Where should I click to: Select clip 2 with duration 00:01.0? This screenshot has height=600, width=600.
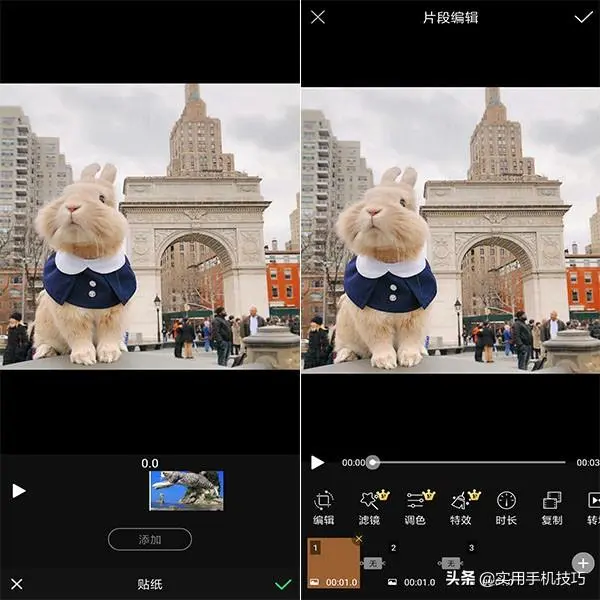pyautogui.click(x=411, y=562)
